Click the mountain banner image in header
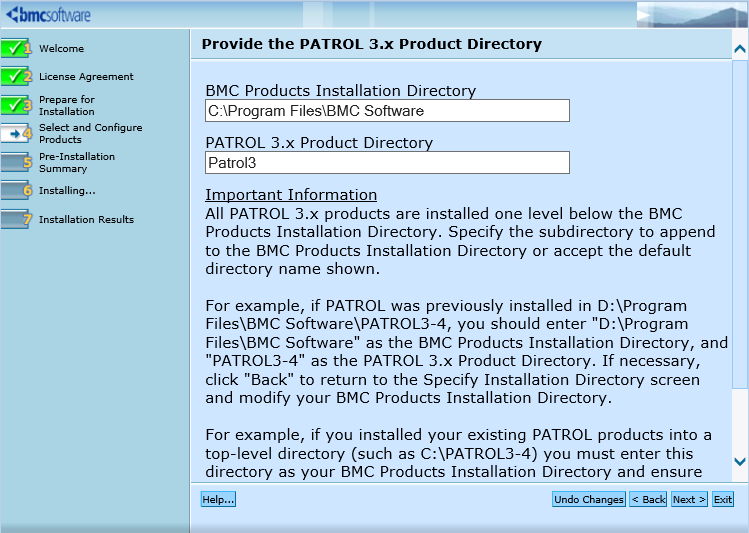Screen dimensions: 749x533 coord(692,14)
